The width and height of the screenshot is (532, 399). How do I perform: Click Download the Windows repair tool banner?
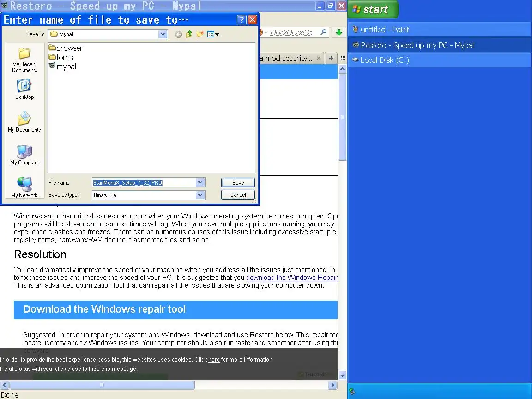[x=175, y=309]
